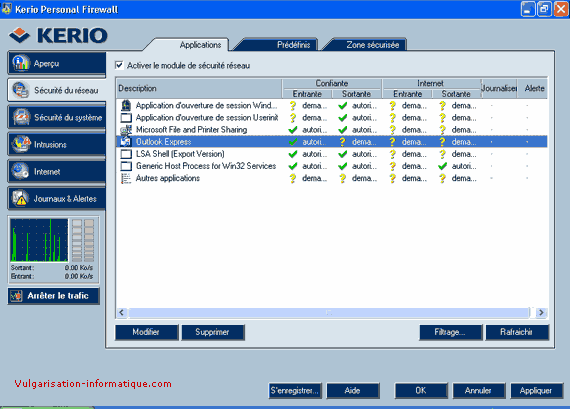
Task: Open Aide help
Action: (x=353, y=390)
